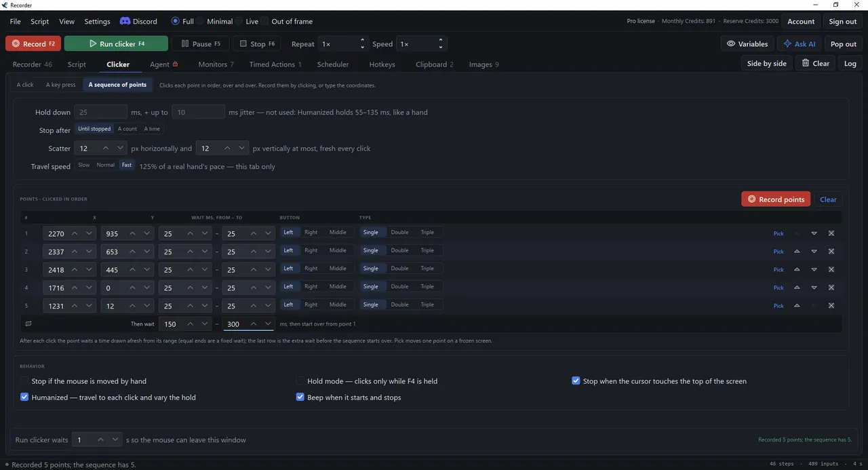Expand the Scatter horizontal px dropdown arrow
Viewport: 868px width, 470px height.
click(120, 148)
